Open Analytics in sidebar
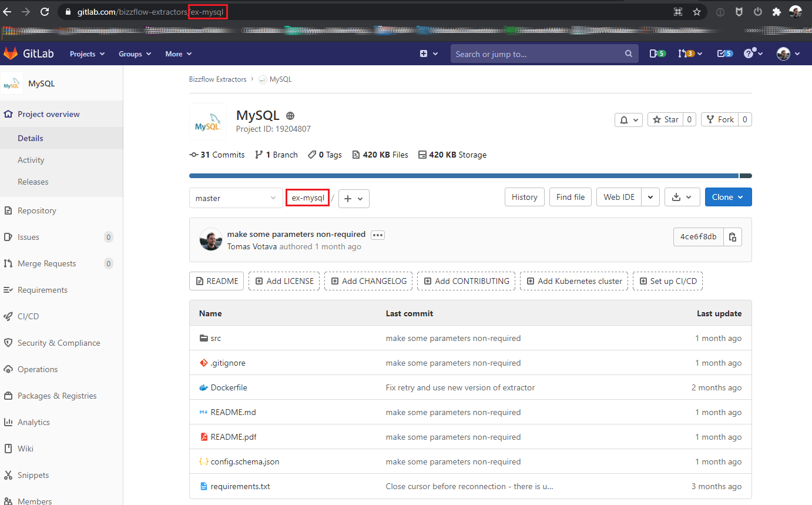812x505 pixels. 62,422
